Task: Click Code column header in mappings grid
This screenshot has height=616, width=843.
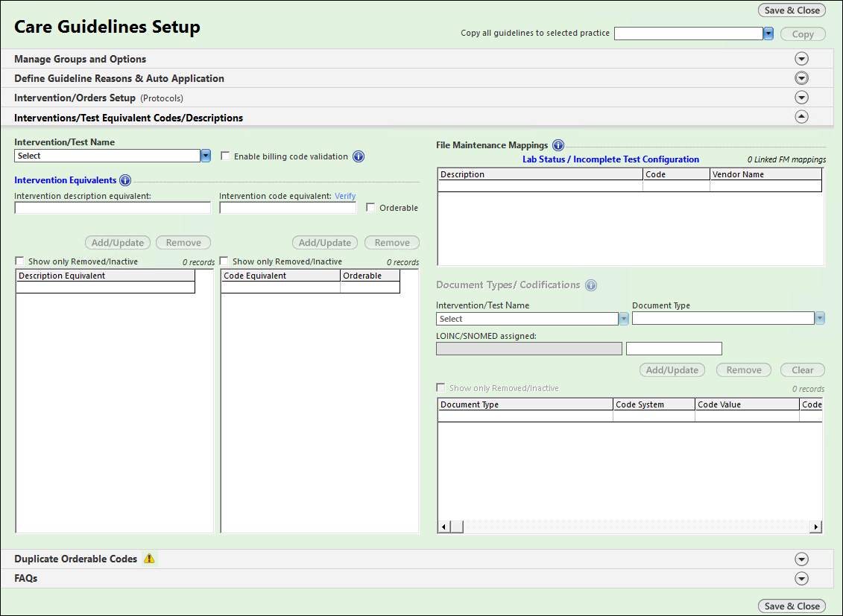Action: [x=676, y=174]
